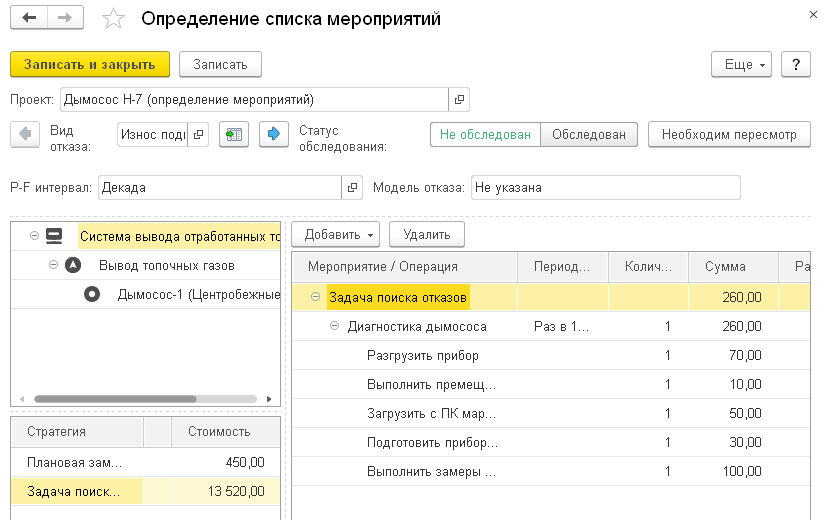Click the circle icon beside Дымосос-1 row
Image resolution: width=823 pixels, height=520 pixels.
pos(92,294)
